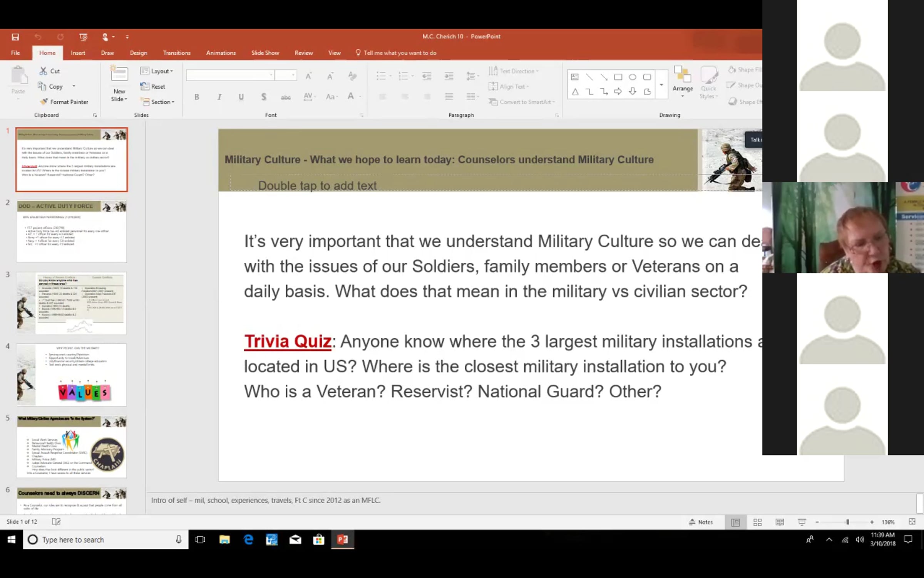Click the Format Painter brush icon
This screenshot has width=924, height=578.
coord(44,102)
